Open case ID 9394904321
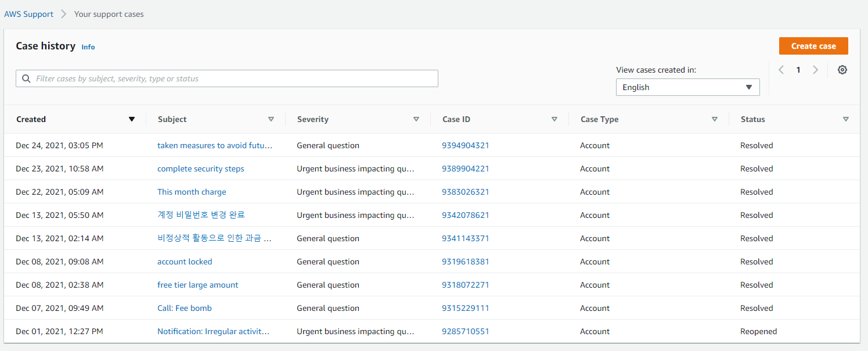The image size is (868, 351). pyautogui.click(x=466, y=145)
